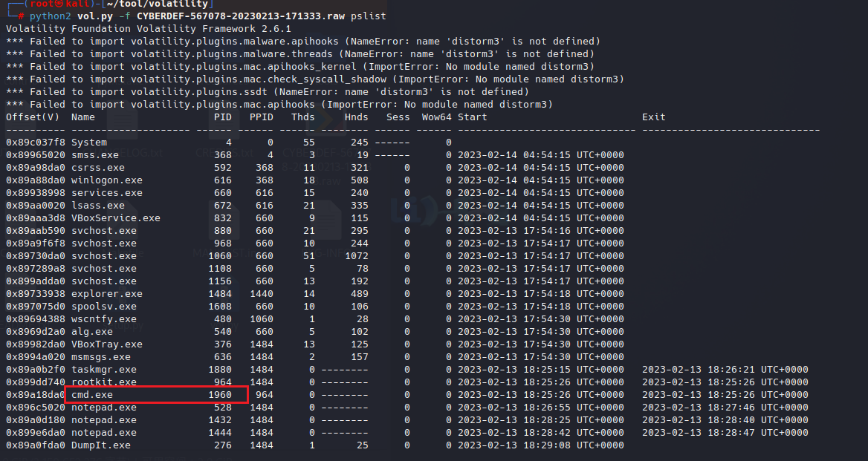Click the taskmgr.exe process name

[104, 370]
